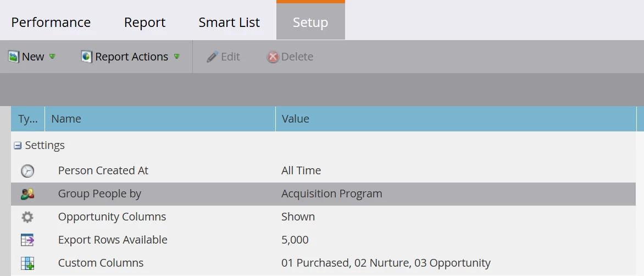
Task: Click the All Time value
Action: click(x=301, y=170)
